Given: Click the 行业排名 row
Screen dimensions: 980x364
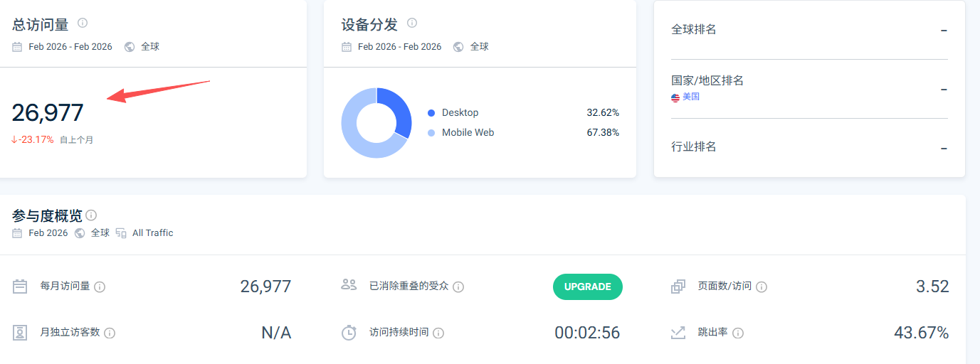Looking at the screenshot, I should pyautogui.click(x=808, y=147).
